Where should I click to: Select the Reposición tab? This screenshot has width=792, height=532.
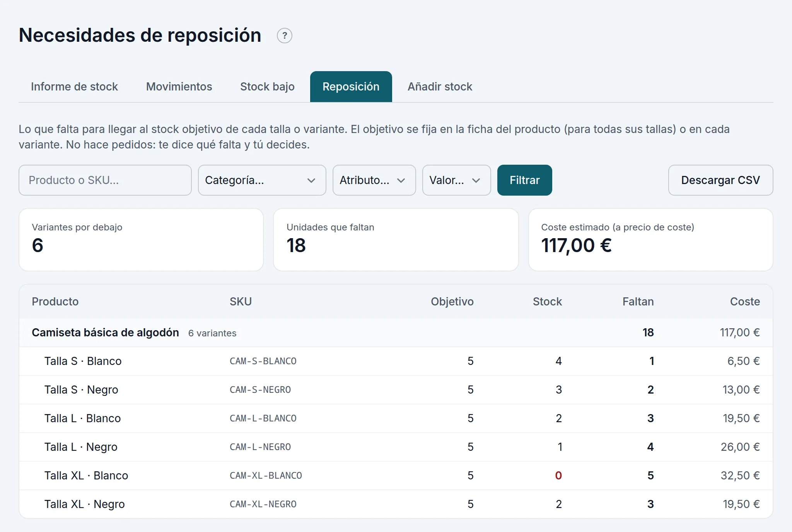[x=351, y=87]
